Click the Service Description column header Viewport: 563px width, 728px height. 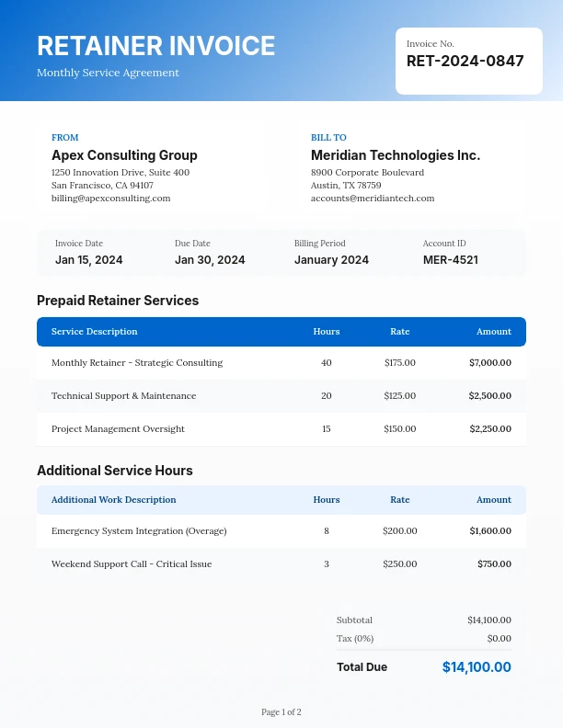[94, 332]
